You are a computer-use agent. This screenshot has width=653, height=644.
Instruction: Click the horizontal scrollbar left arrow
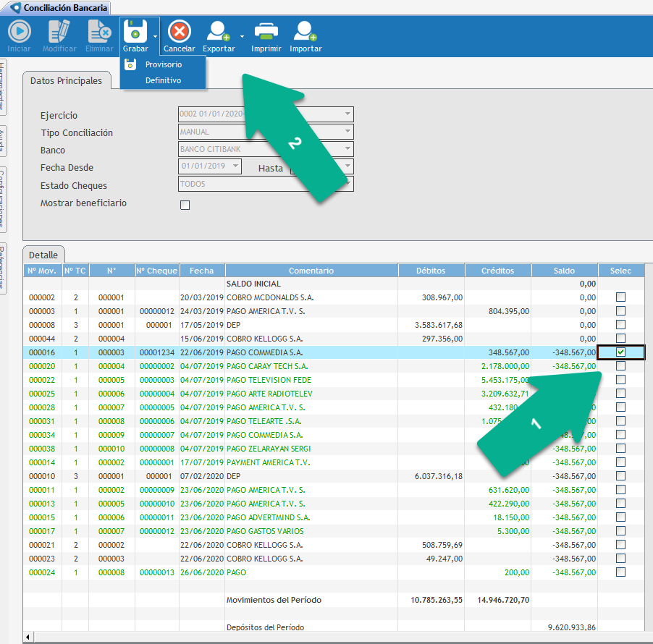(28, 637)
